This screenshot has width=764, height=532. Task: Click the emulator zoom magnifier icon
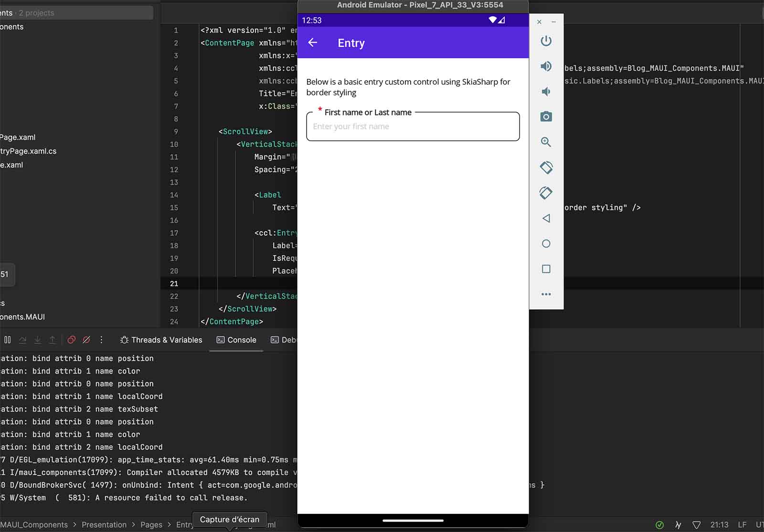tap(546, 142)
